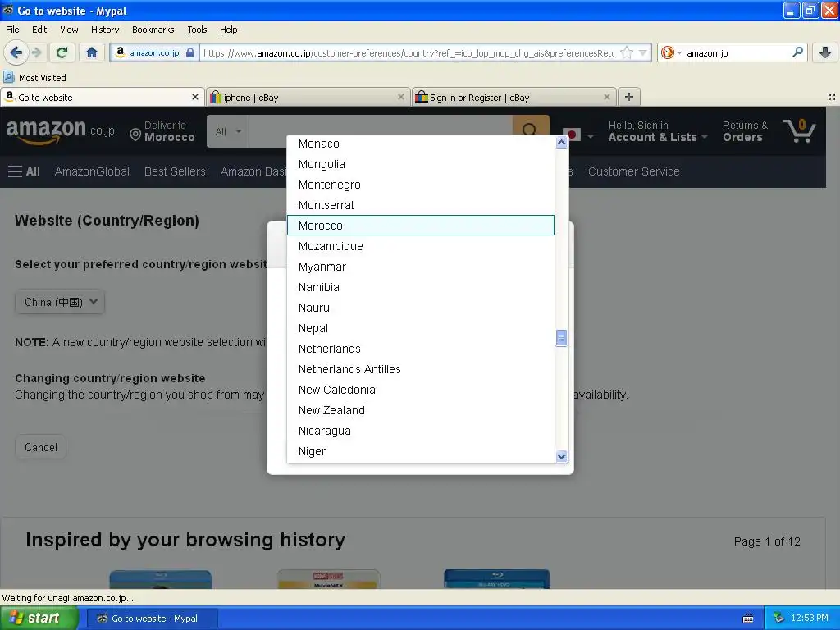This screenshot has width=840, height=630.
Task: Open the Bookmarks menu
Action: click(x=153, y=30)
